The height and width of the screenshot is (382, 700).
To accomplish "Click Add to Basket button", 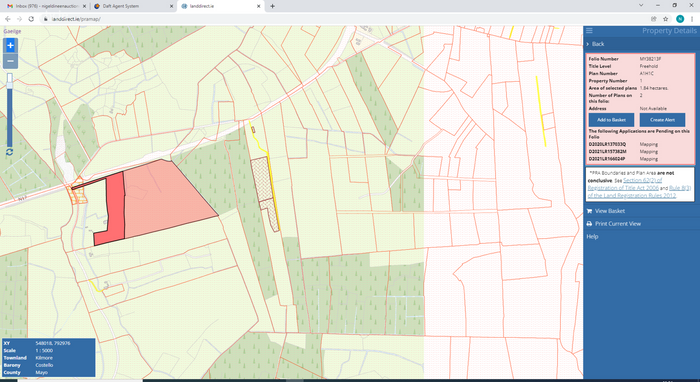I will pyautogui.click(x=611, y=120).
